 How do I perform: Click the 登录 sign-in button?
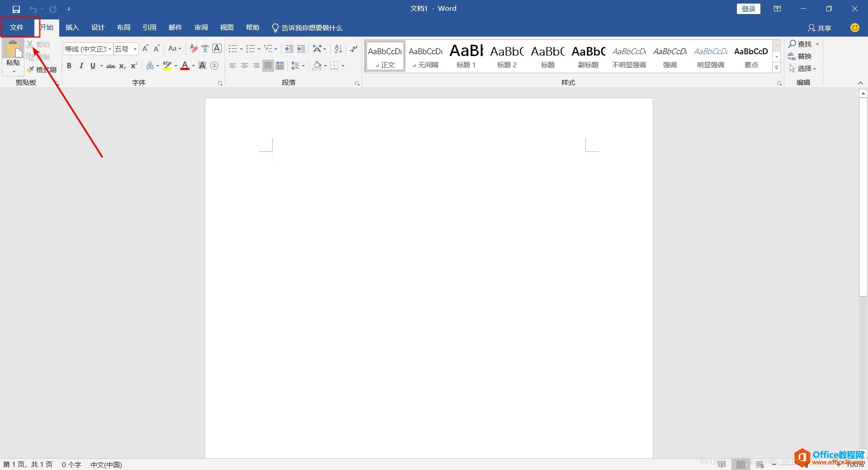coord(748,9)
